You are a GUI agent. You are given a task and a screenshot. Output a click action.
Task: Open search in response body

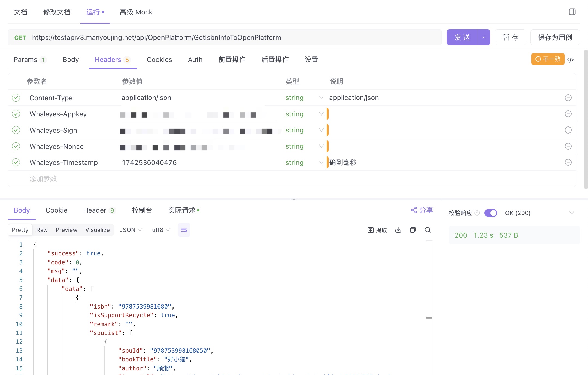pyautogui.click(x=428, y=230)
